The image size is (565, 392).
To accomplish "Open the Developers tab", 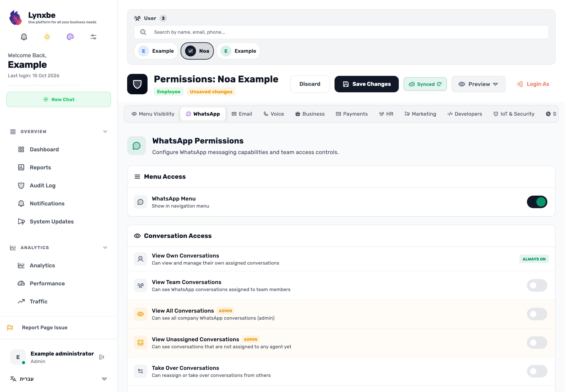I will point(464,114).
